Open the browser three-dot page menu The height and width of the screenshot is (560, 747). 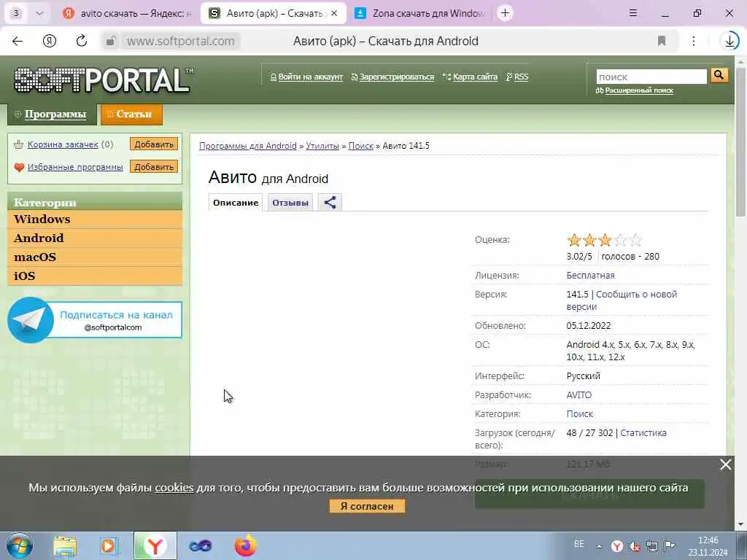[694, 41]
